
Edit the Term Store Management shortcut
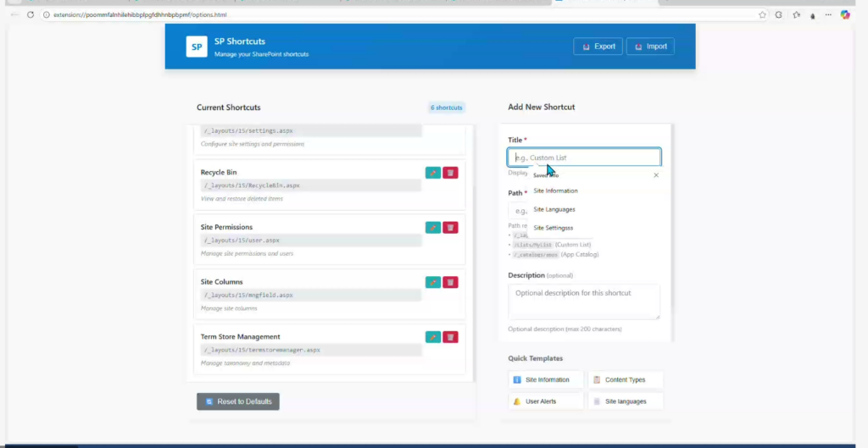pos(432,337)
